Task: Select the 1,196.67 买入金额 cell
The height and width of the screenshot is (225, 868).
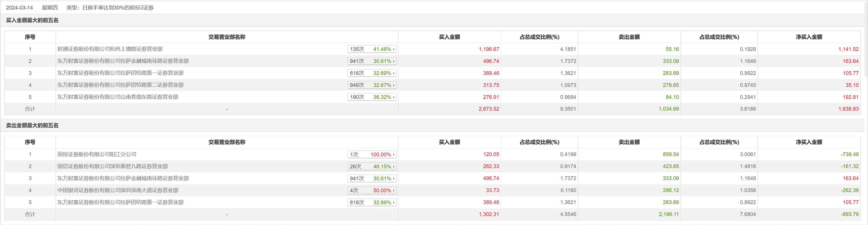Action: (488, 49)
